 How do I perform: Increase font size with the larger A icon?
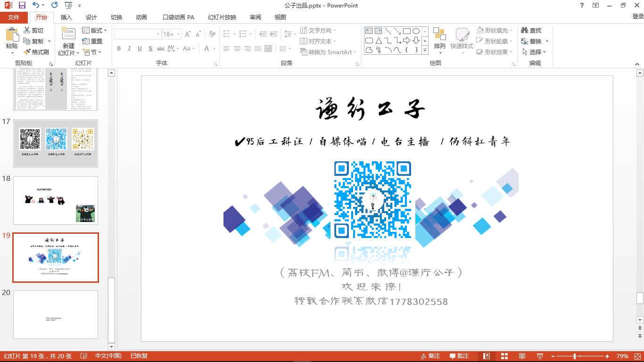(188, 34)
